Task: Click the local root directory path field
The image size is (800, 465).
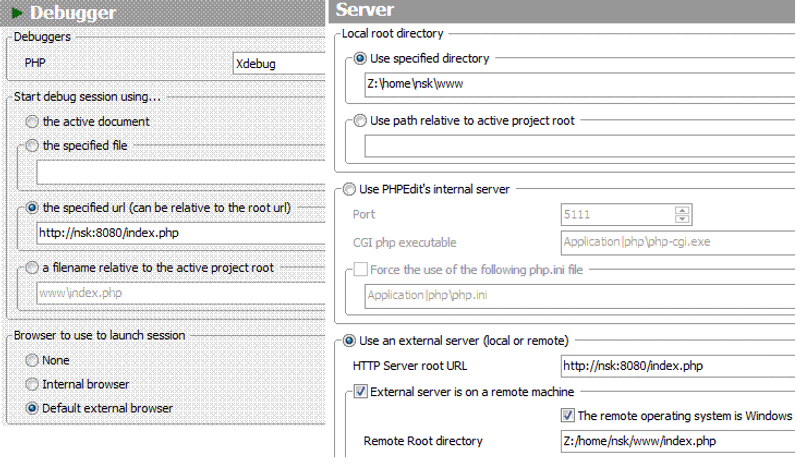Action: [575, 85]
